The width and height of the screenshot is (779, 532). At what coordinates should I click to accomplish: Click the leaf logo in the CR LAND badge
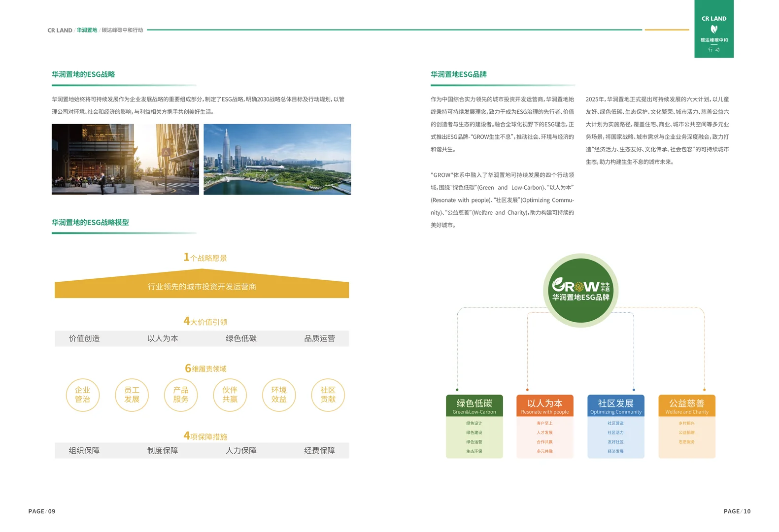(713, 29)
